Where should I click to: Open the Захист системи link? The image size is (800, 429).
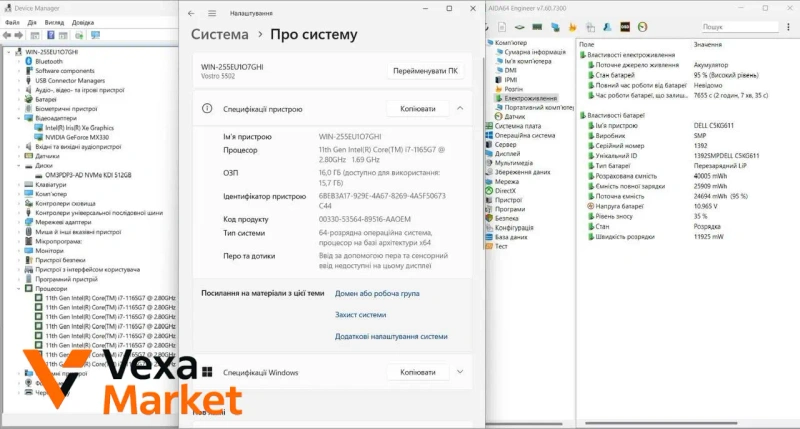[x=360, y=315]
